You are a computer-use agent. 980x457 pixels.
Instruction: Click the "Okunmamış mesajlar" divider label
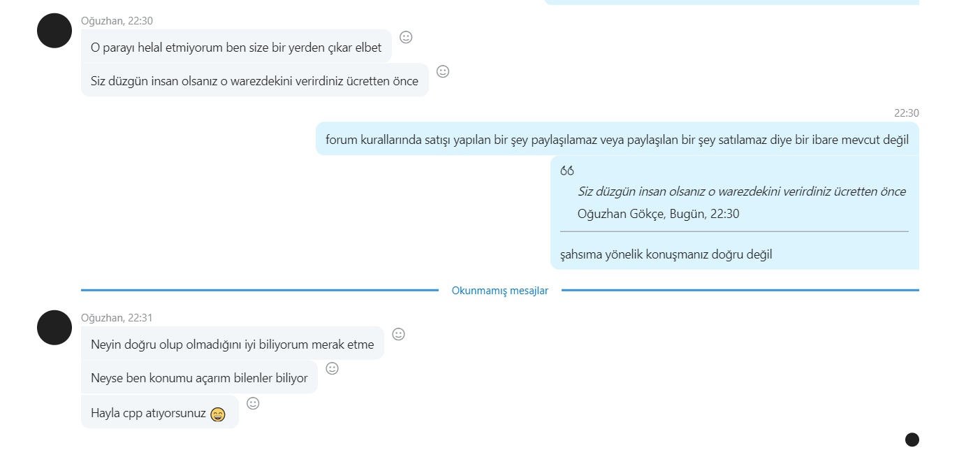500,291
